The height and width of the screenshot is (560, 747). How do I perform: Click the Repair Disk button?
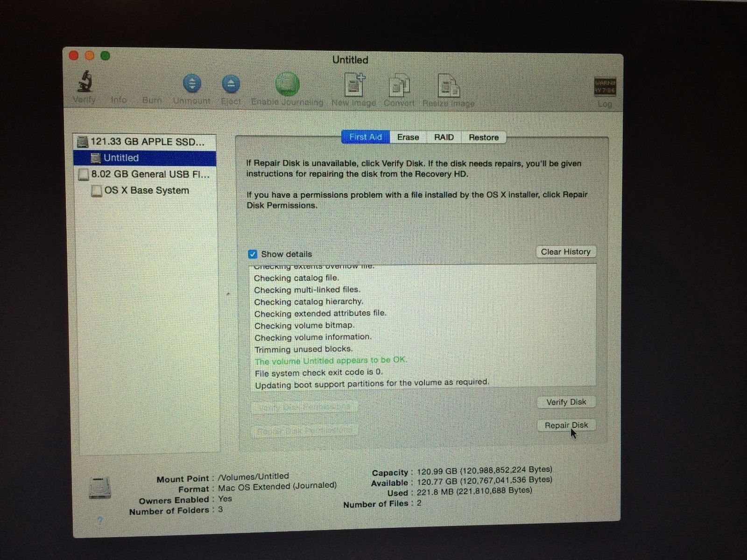[566, 425]
